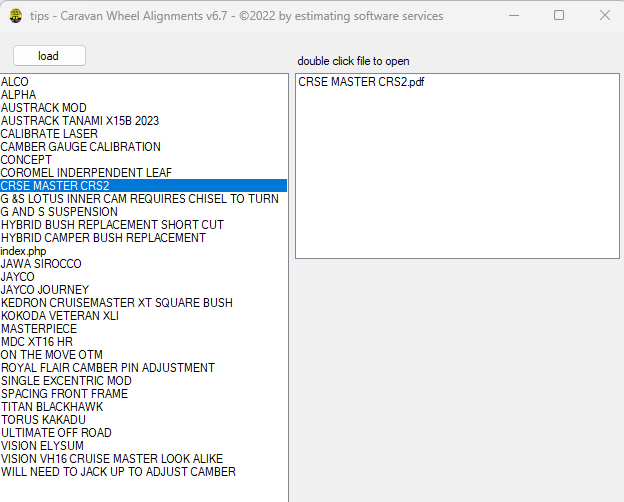Select WILL NEED TO JACK UP entry

pos(144,472)
